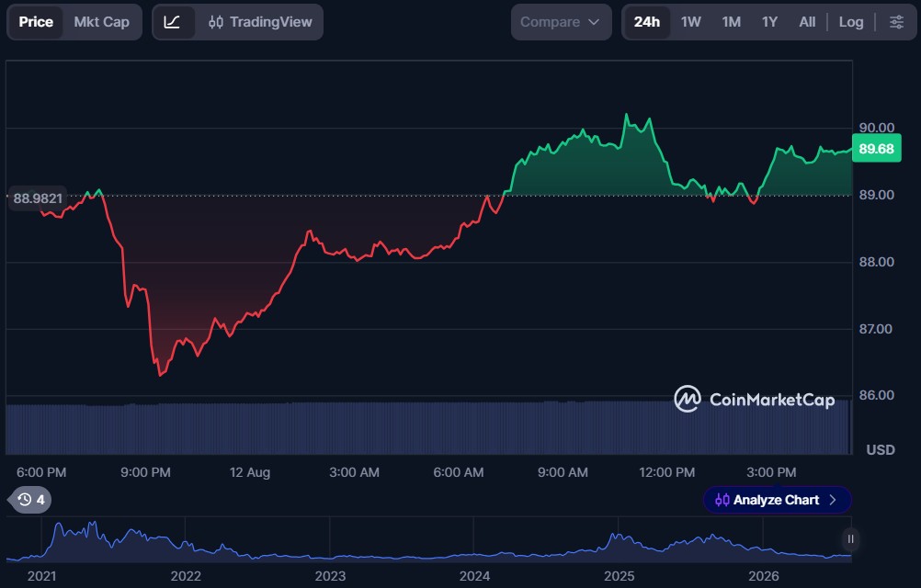921x588 pixels.
Task: Click the USD currency label
Action: (x=881, y=450)
